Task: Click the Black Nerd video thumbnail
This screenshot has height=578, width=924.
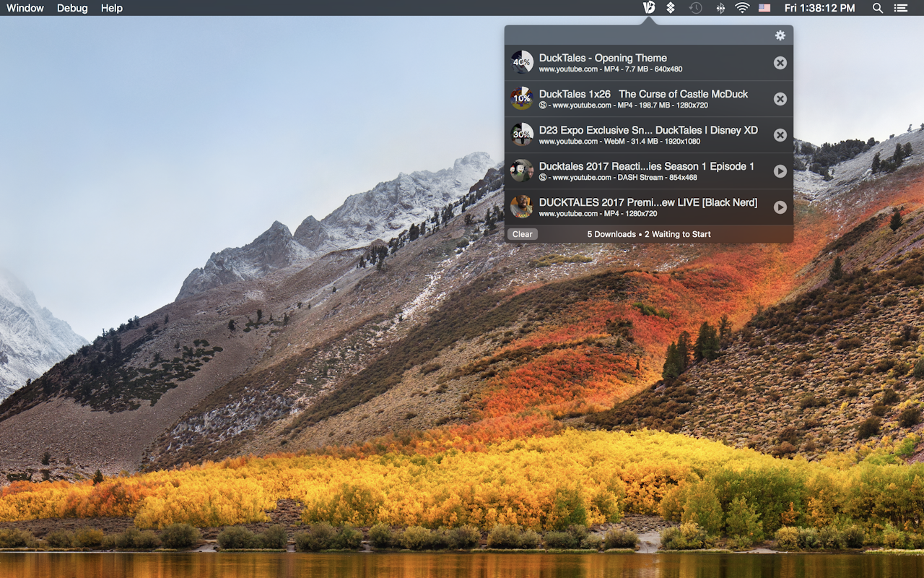Action: 521,207
